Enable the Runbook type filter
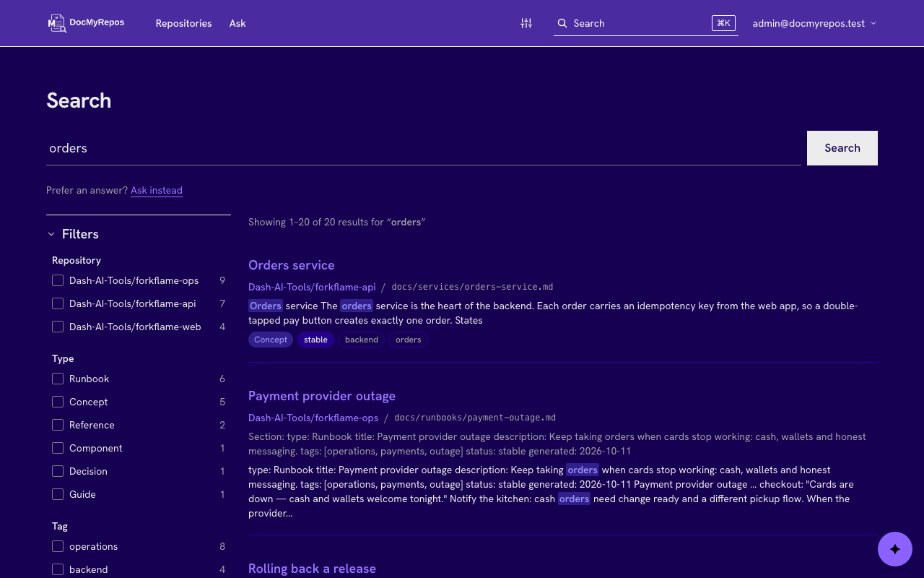The width and height of the screenshot is (924, 578). [x=58, y=379]
